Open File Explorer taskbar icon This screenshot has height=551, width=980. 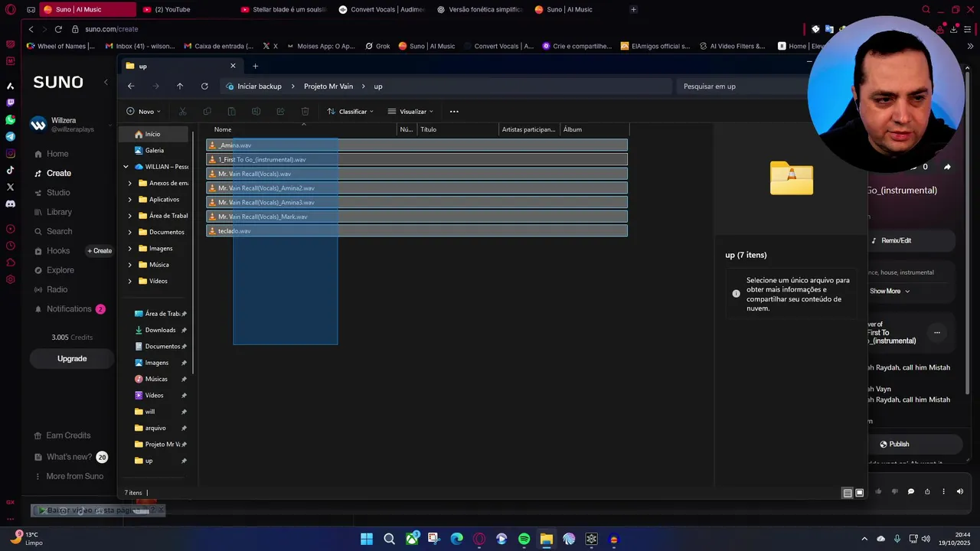click(x=546, y=539)
